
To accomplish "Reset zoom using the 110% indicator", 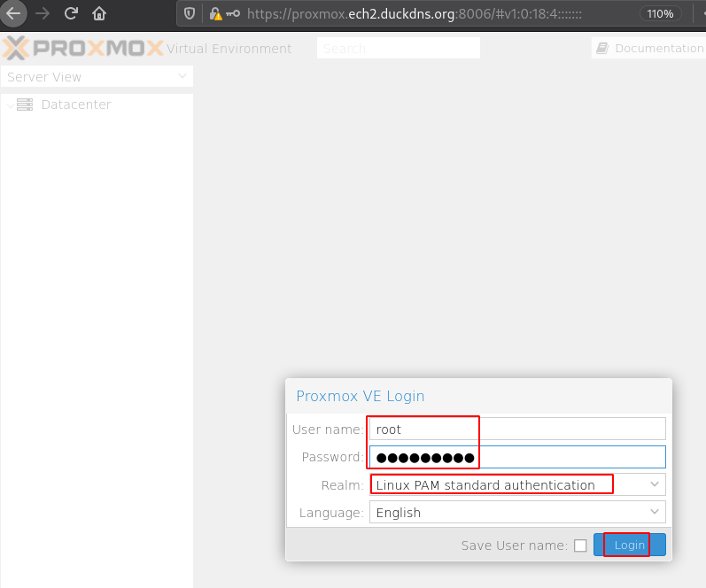I will click(660, 14).
